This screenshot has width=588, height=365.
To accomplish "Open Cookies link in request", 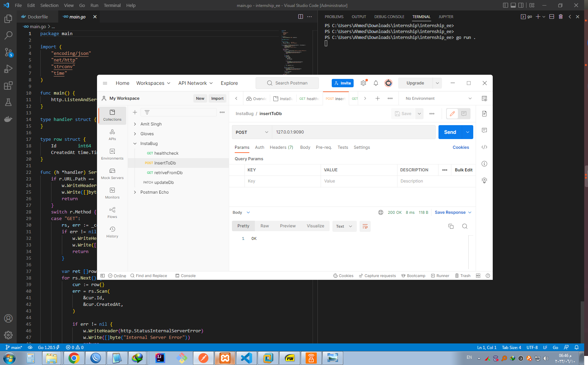I will pos(461,147).
